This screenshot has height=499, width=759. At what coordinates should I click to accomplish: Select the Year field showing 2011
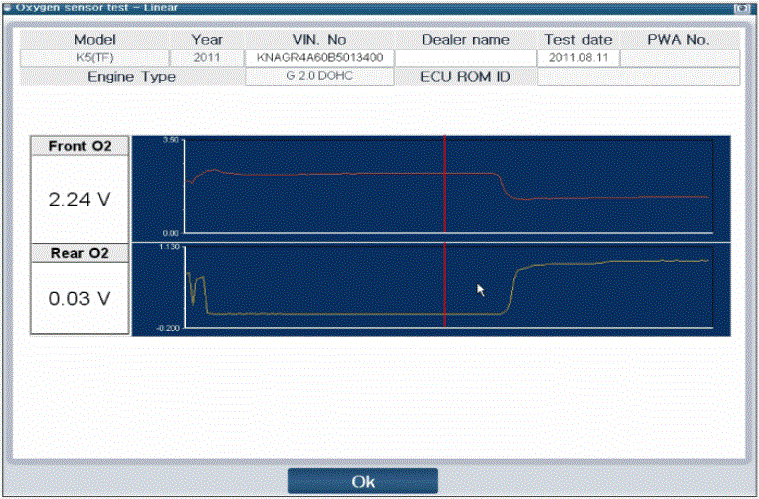(207, 58)
